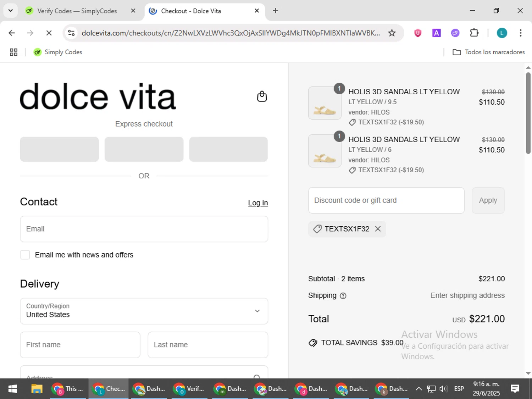Click the sandal thumbnail for size 6
The height and width of the screenshot is (399, 532).
click(x=325, y=151)
